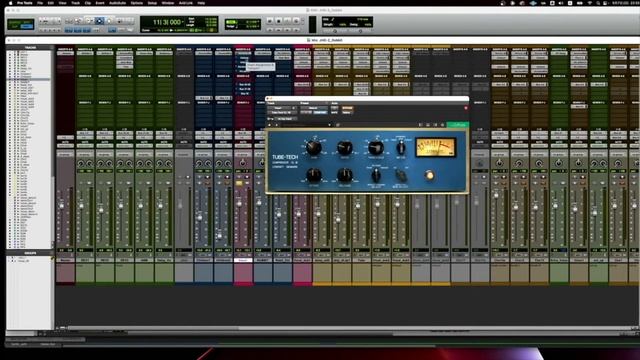This screenshot has width=640, height=360.
Task: Click the highlighted name of the selected channel
Action: click(x=243, y=260)
